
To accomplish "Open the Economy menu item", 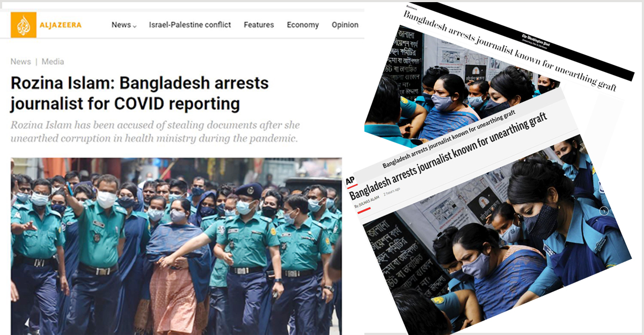I will tap(303, 25).
